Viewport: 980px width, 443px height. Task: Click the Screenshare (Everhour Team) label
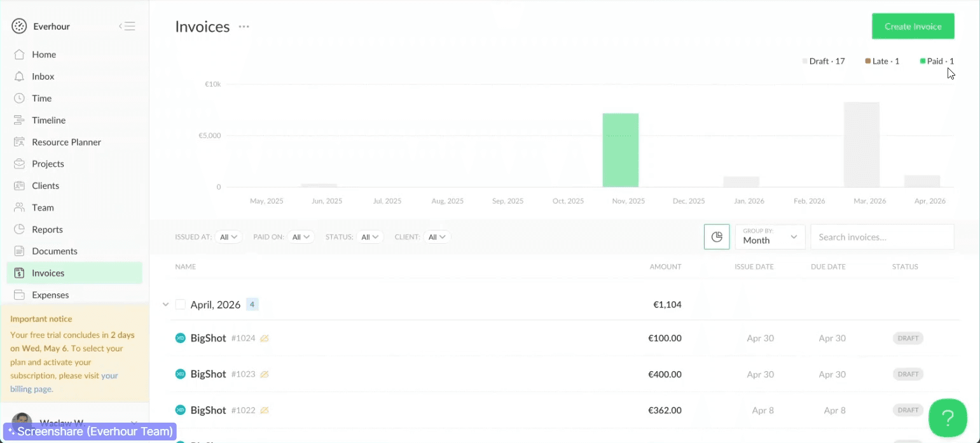90,432
